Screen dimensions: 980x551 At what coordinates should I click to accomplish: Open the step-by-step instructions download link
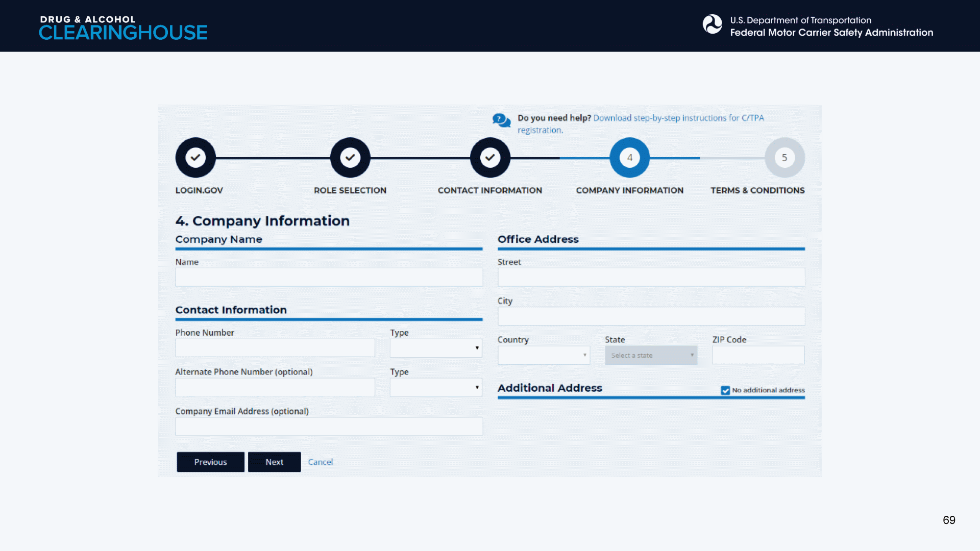coord(678,118)
